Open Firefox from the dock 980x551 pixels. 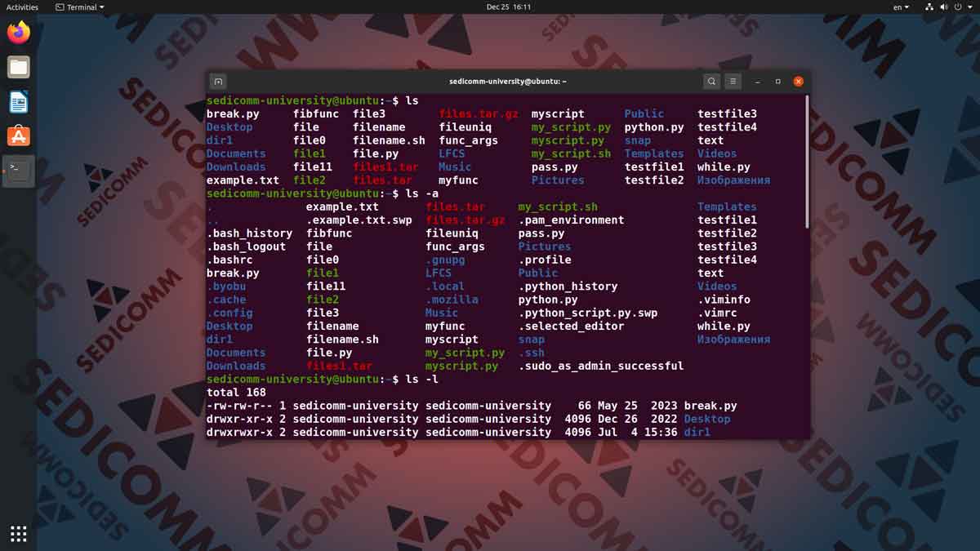click(x=18, y=33)
